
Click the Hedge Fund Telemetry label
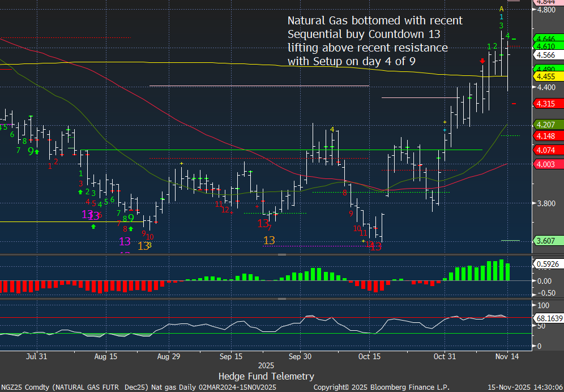(x=266, y=376)
